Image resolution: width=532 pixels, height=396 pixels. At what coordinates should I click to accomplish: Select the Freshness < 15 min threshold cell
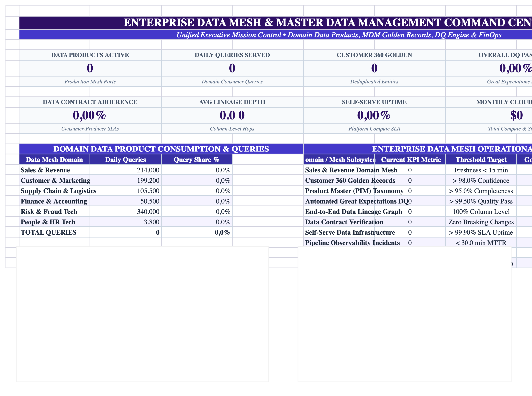click(x=481, y=170)
